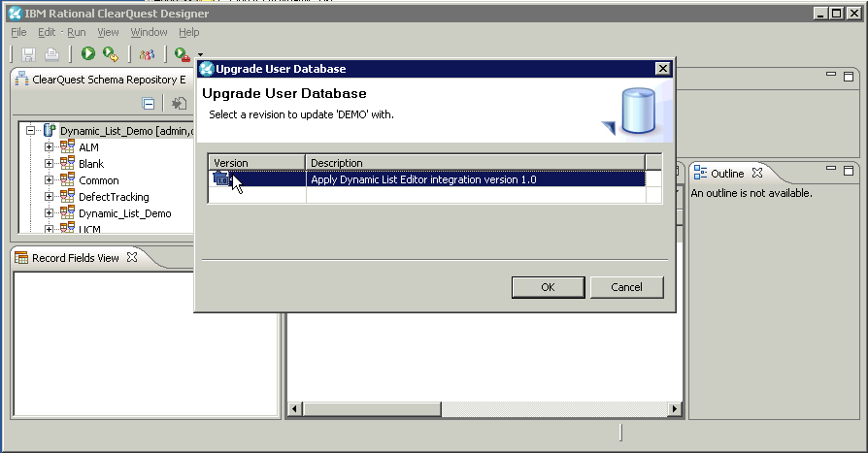
Task: Collapse the Dynamic_List_Demo repository root node
Action: [x=30, y=131]
